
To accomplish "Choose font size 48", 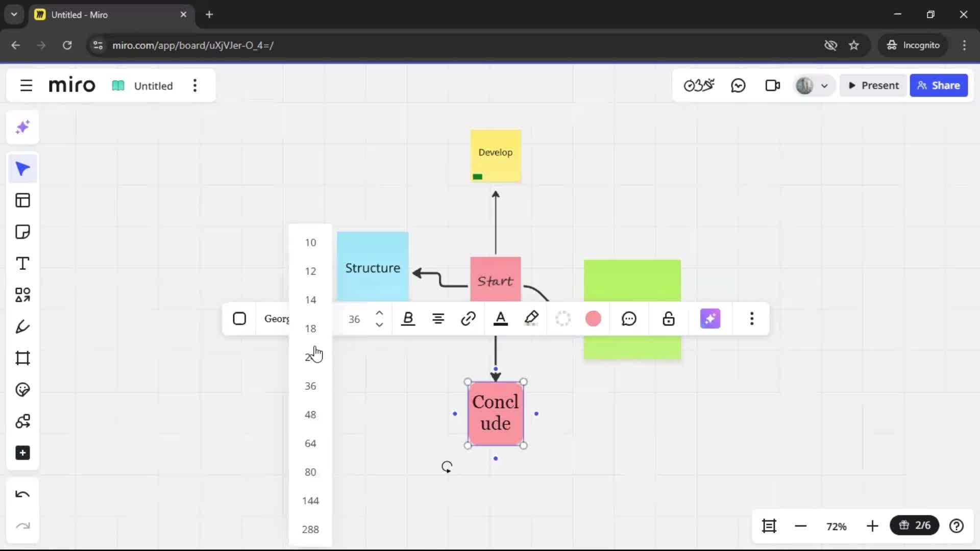I will click(x=310, y=415).
